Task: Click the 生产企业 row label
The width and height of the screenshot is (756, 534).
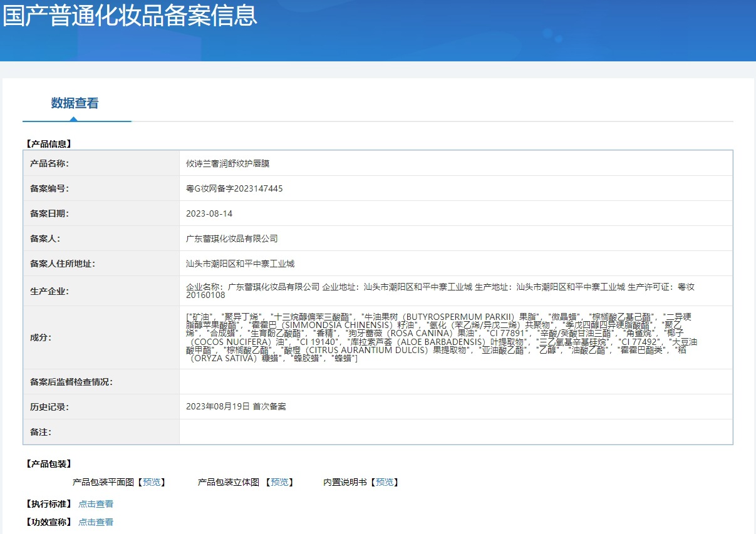Action: click(49, 291)
